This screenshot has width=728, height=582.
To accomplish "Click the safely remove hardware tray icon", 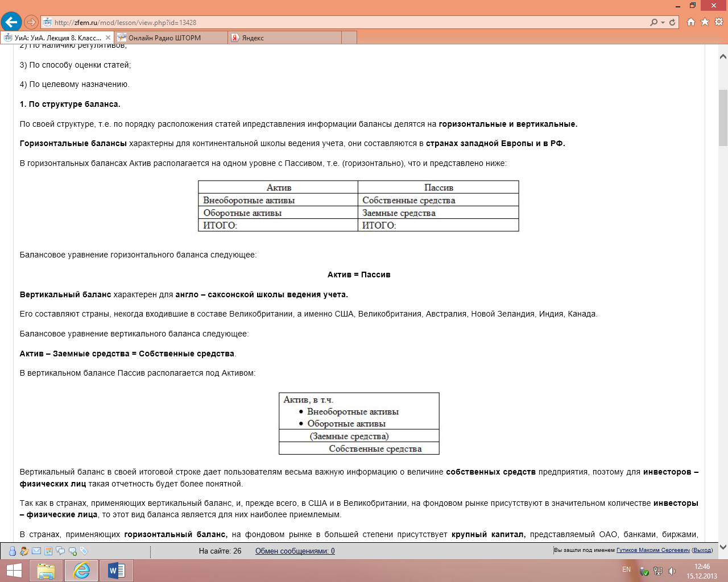I will pyautogui.click(x=644, y=571).
